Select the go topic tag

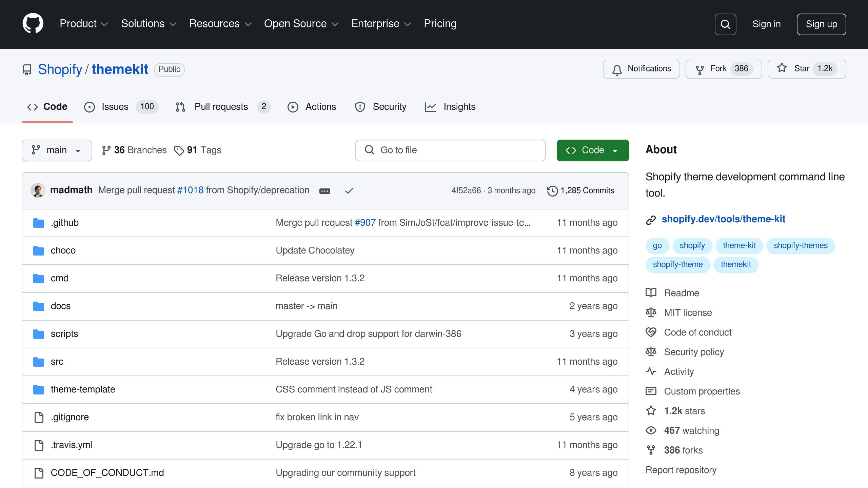pos(657,246)
